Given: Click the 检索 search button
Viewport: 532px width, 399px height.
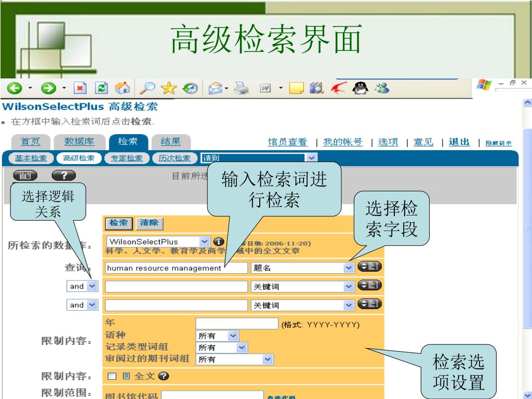Looking at the screenshot, I should click(118, 223).
